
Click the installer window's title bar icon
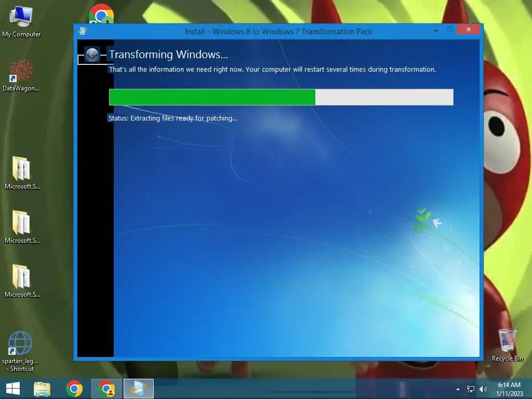point(83,31)
